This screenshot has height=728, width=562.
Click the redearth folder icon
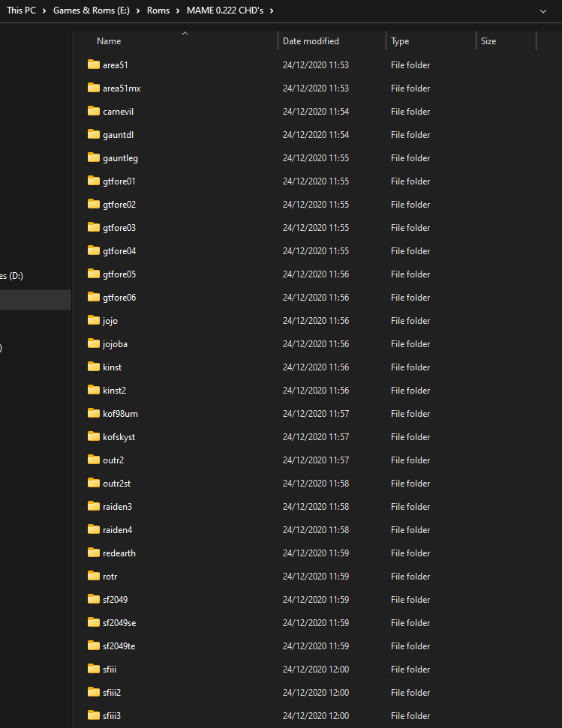point(94,552)
